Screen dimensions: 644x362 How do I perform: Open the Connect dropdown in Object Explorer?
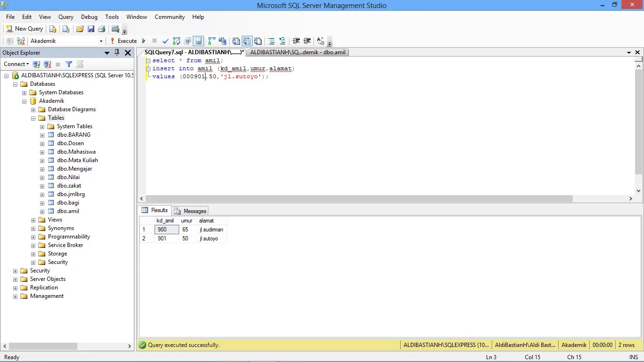[16, 64]
